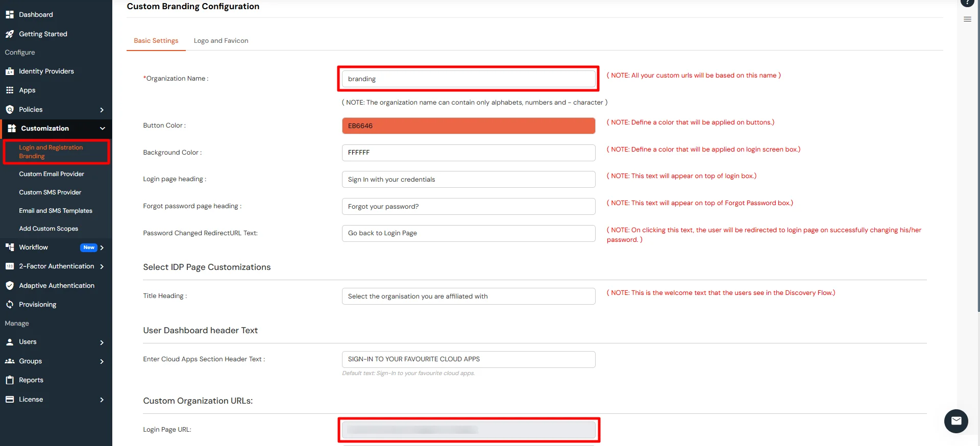This screenshot has height=446, width=980.
Task: Click the Configure section label
Action: coord(20,53)
